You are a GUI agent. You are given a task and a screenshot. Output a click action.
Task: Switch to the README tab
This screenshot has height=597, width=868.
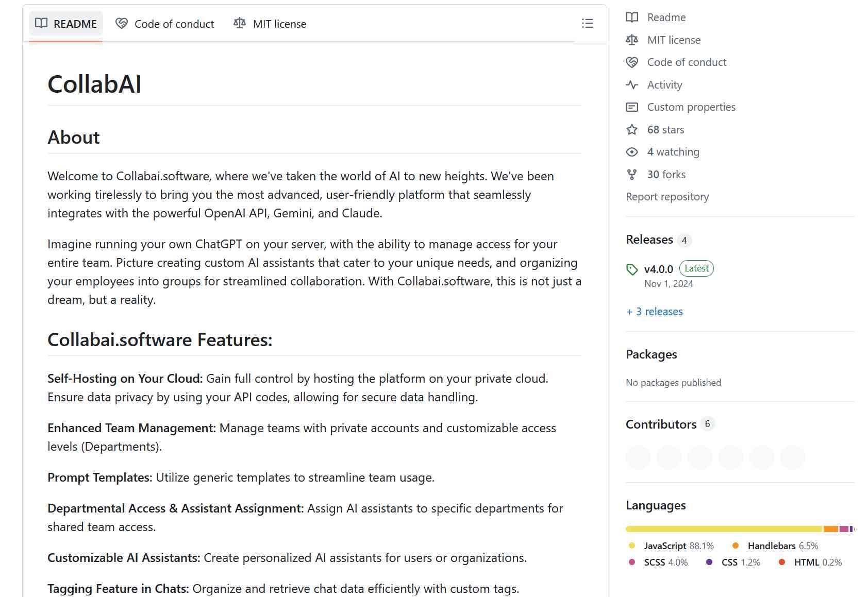[66, 24]
